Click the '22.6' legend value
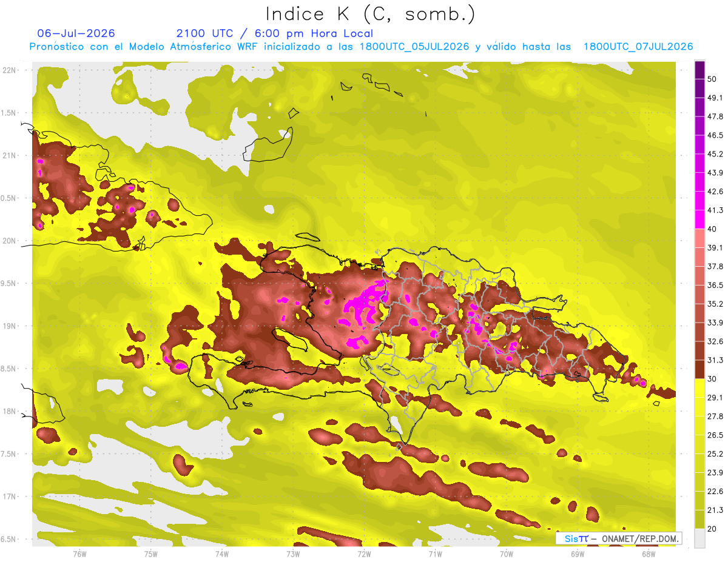Screen dimensions: 728x562 point(716,491)
